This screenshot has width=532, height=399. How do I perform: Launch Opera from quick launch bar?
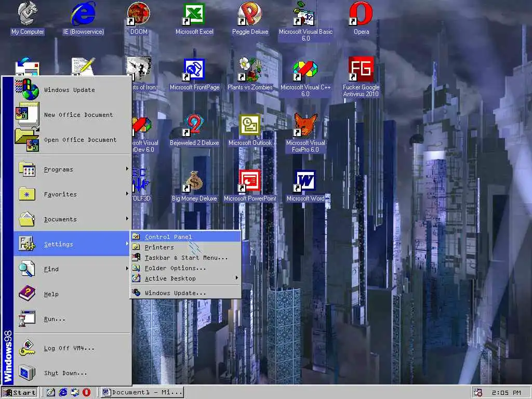(87, 392)
